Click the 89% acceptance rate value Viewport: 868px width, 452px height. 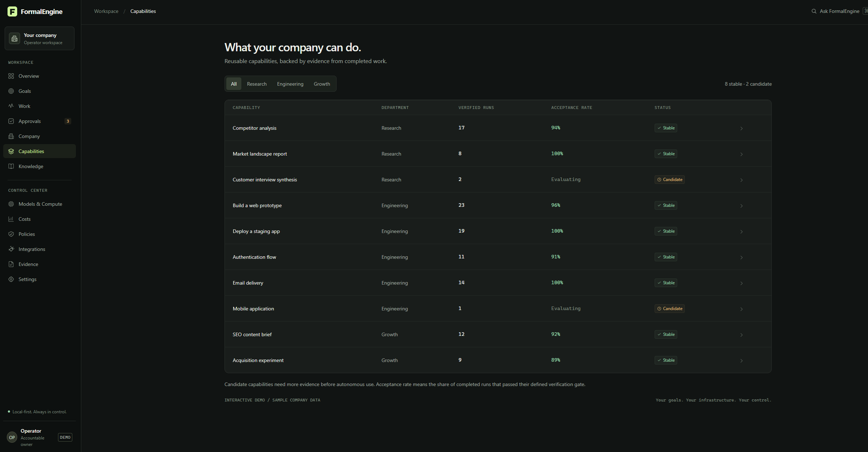[x=556, y=360]
